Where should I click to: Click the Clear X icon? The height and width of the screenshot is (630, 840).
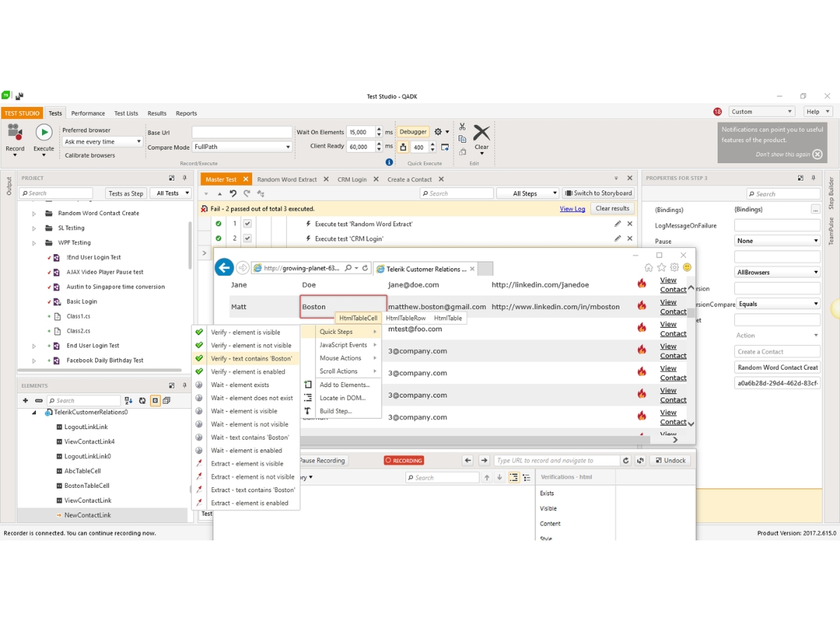tap(482, 132)
